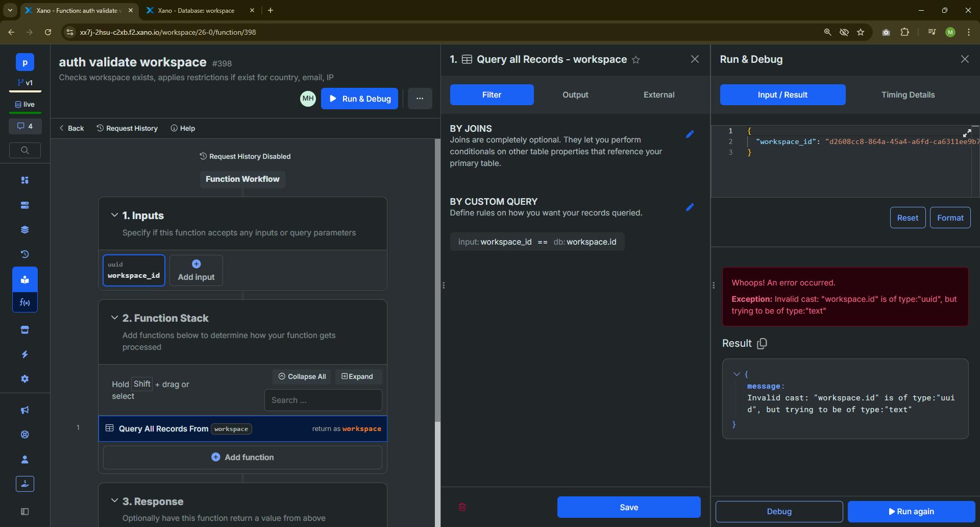This screenshot has width=980, height=527.
Task: Focus the function stack Search field
Action: 323,400
